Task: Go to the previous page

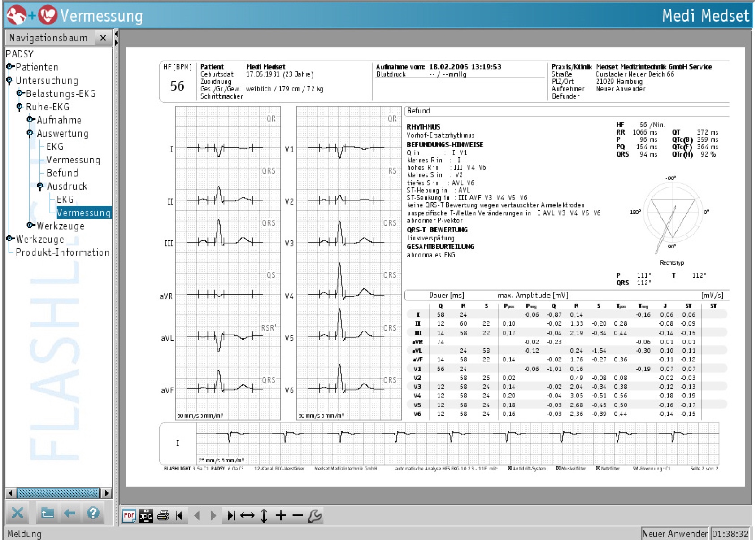Action: pos(197,515)
